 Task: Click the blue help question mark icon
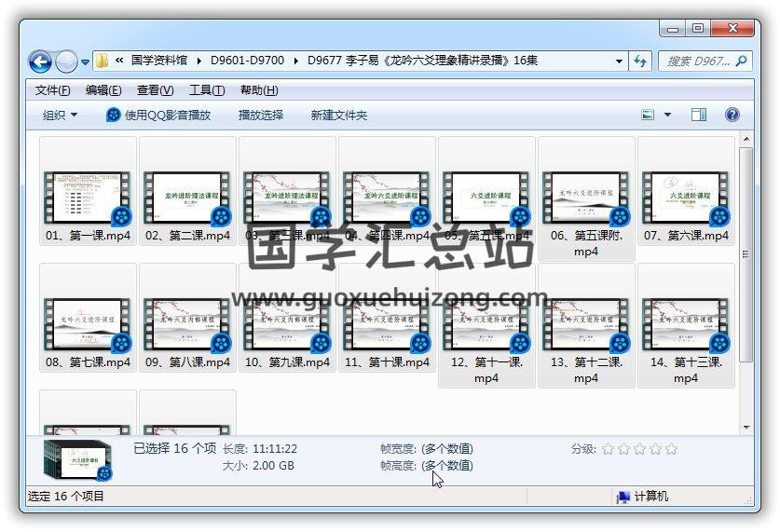[x=732, y=115]
